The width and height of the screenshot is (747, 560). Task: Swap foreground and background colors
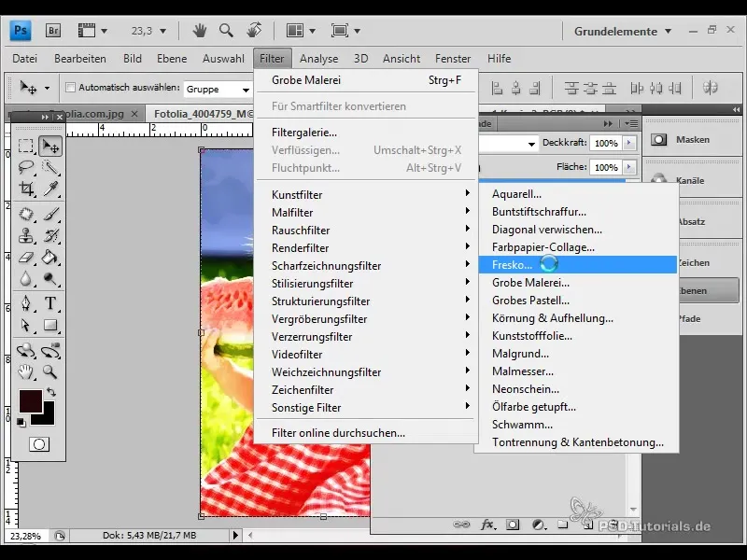51,392
